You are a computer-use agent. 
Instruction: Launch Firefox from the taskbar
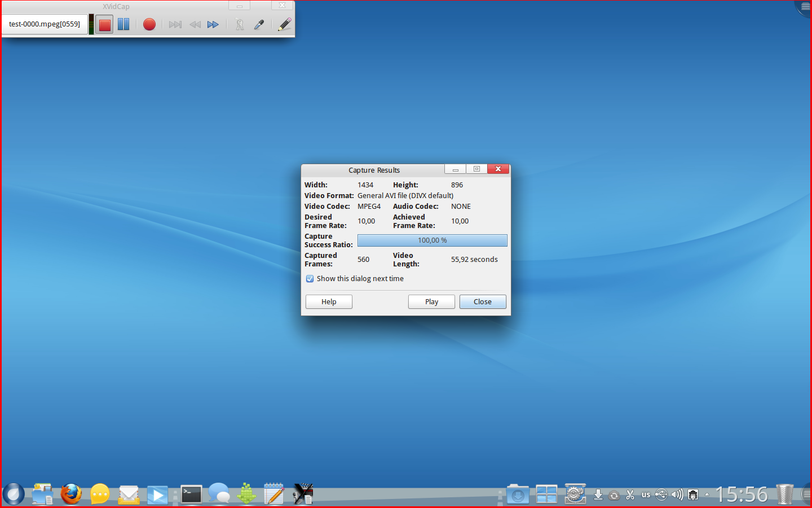tap(71, 494)
